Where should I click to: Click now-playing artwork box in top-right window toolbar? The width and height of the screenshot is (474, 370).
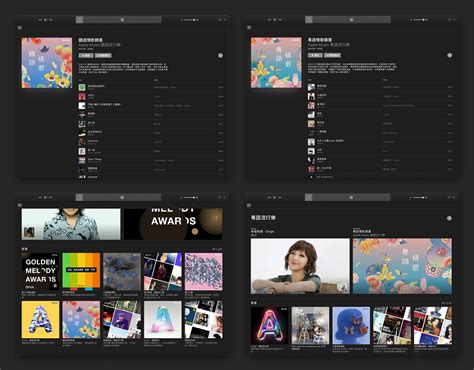pos(309,20)
